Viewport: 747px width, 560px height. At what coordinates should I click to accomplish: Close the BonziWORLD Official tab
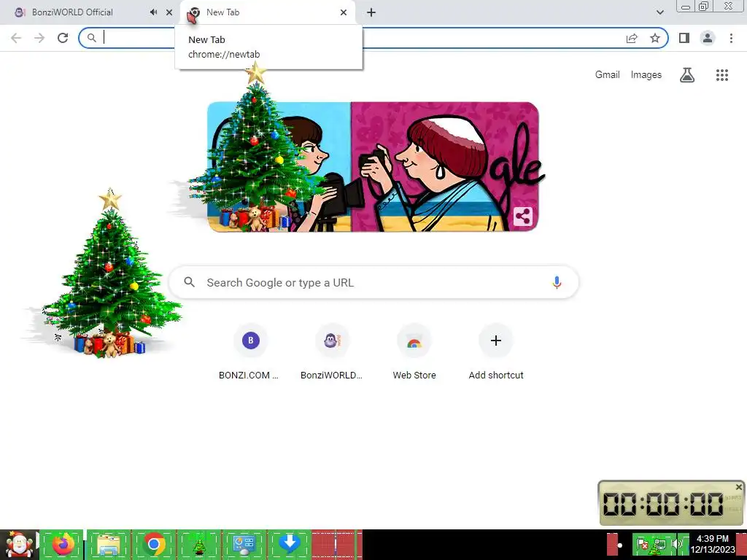coord(169,12)
